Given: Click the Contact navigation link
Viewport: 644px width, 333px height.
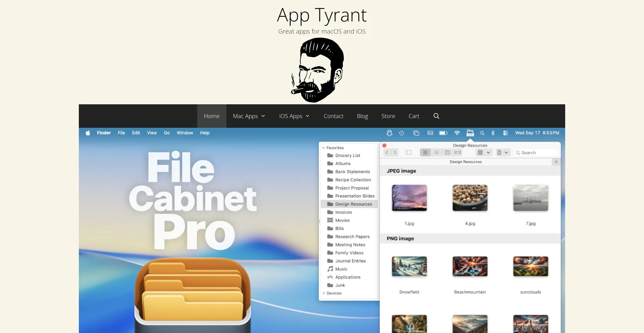Looking at the screenshot, I should pyautogui.click(x=333, y=116).
